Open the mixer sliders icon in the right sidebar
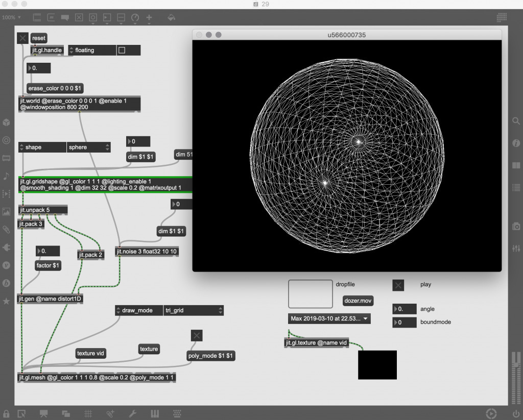This screenshot has width=523, height=420. click(x=516, y=249)
